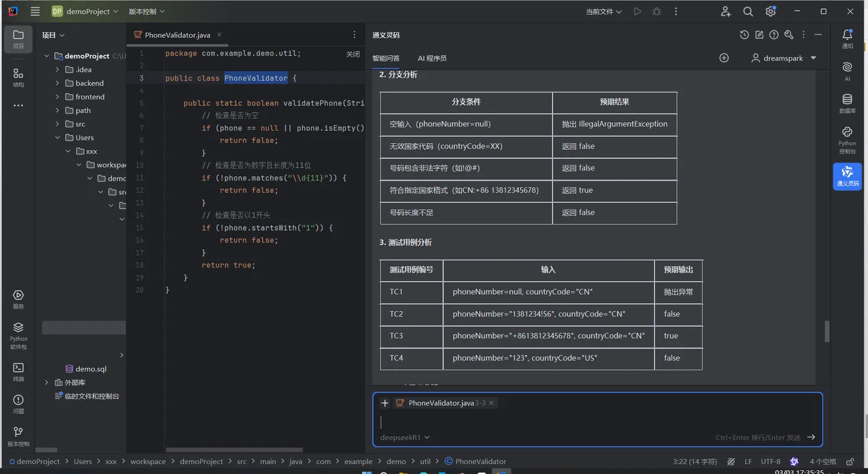The width and height of the screenshot is (868, 474).
Task: Open the Python 控制台 tool window
Action: point(847,140)
